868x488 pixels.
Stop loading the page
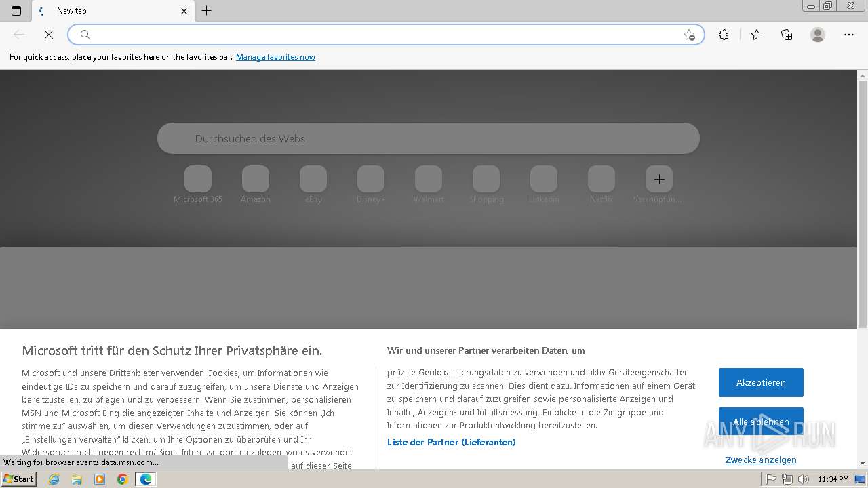(48, 35)
